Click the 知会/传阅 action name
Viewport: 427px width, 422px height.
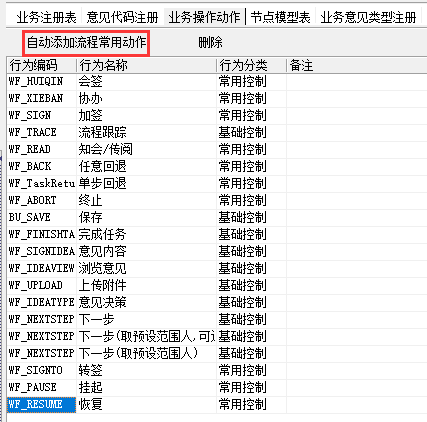pos(106,150)
